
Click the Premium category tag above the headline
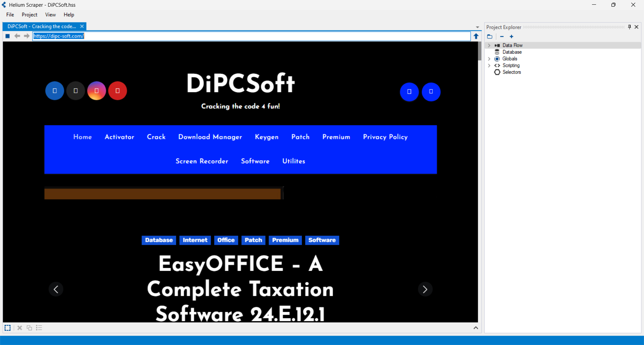[285, 240]
